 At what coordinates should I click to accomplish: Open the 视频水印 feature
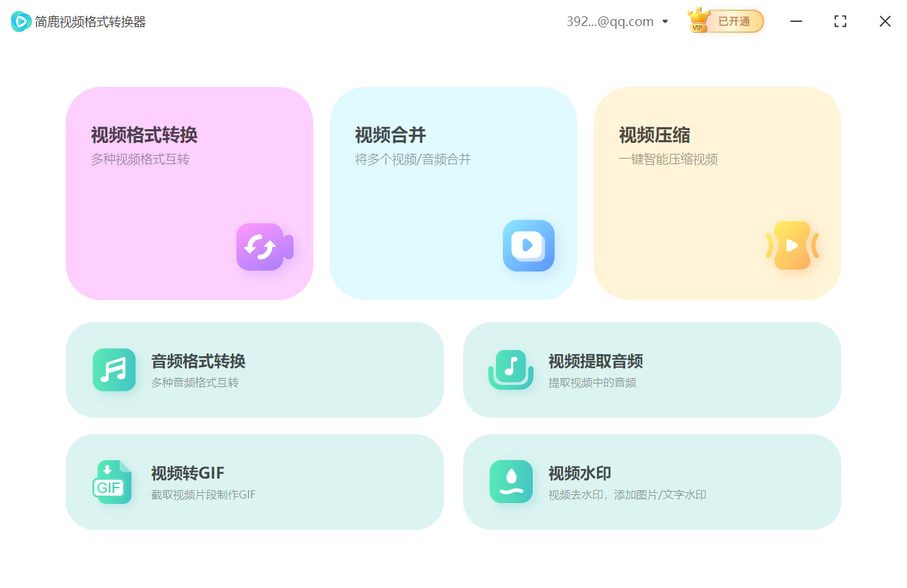[652, 482]
